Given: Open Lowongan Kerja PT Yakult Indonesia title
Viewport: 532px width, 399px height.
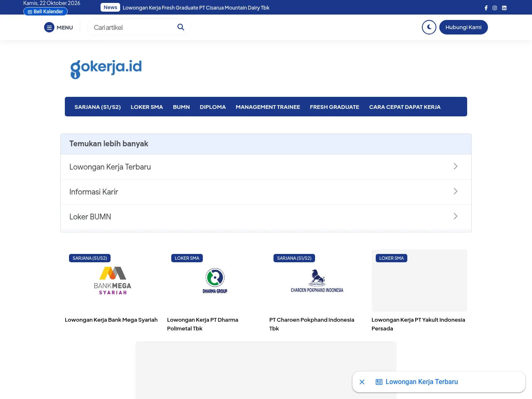Looking at the screenshot, I should tap(418, 324).
